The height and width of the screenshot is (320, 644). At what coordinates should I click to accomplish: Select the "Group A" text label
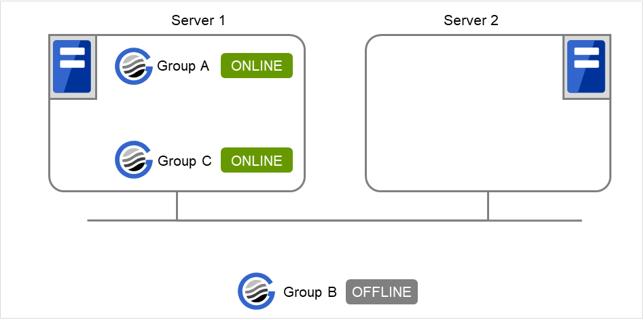point(183,66)
